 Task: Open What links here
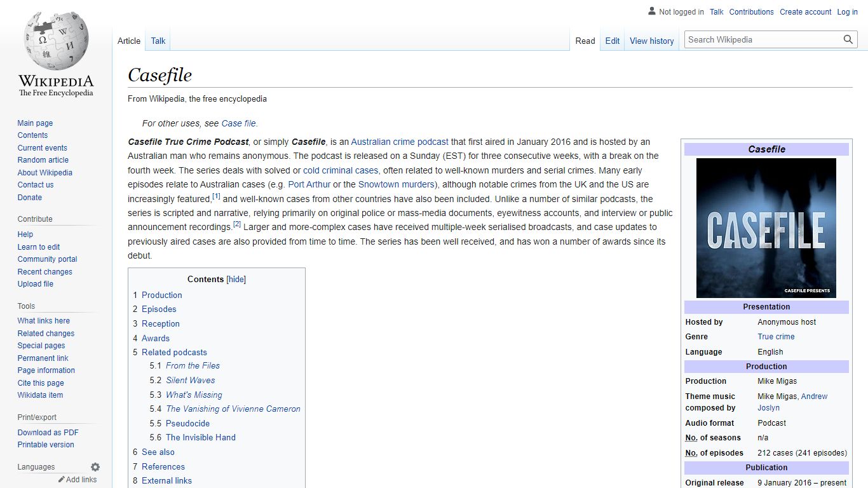[x=44, y=321]
